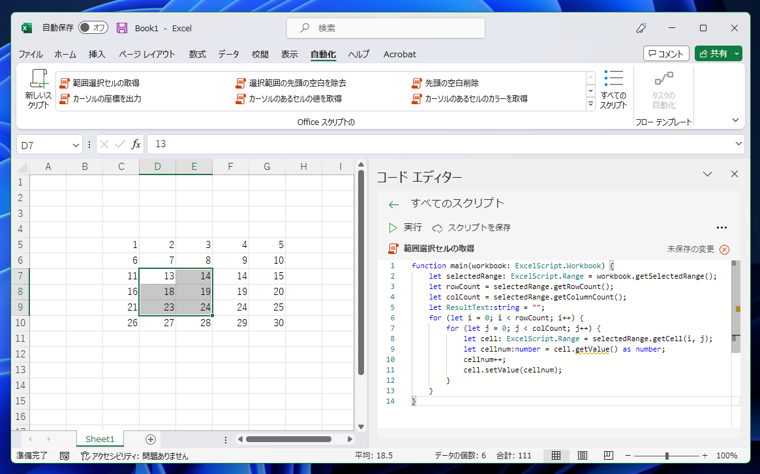Open the code editor pane options chevron
The width and height of the screenshot is (760, 474).
(x=707, y=174)
